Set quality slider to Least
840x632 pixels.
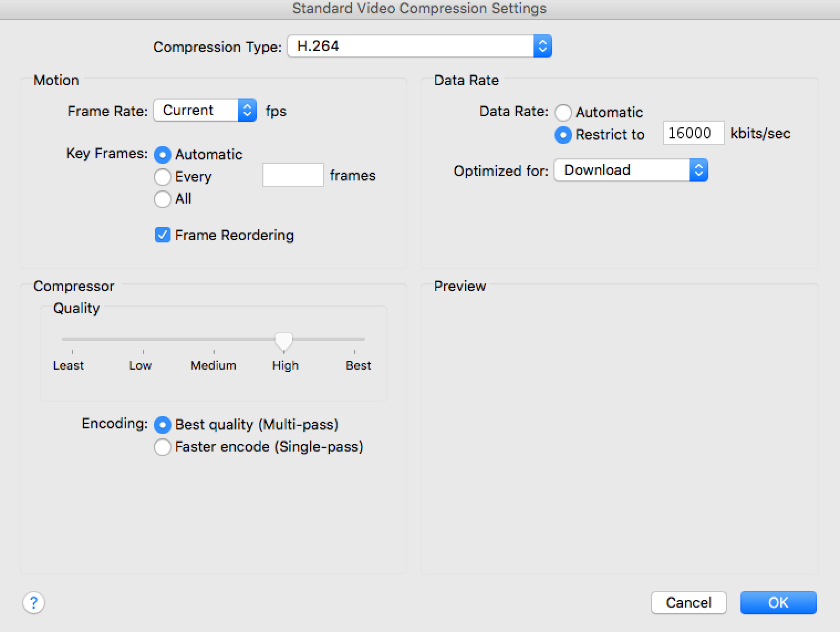[x=72, y=339]
